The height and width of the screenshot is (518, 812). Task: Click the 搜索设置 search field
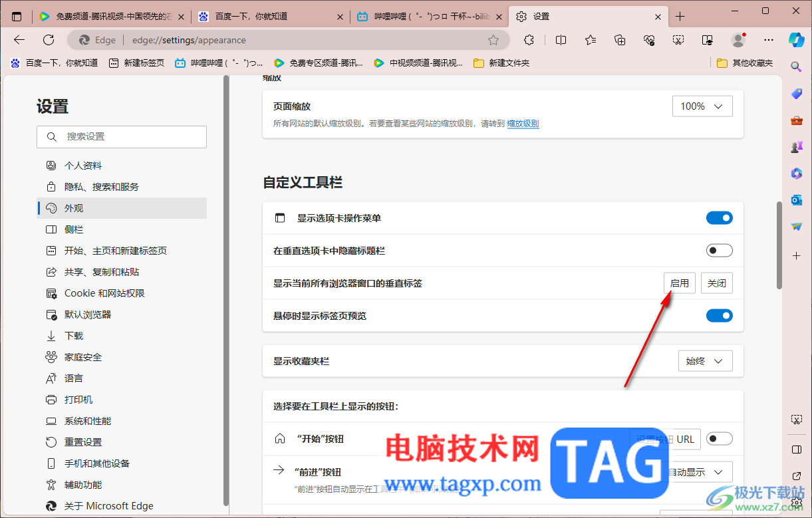tap(122, 136)
